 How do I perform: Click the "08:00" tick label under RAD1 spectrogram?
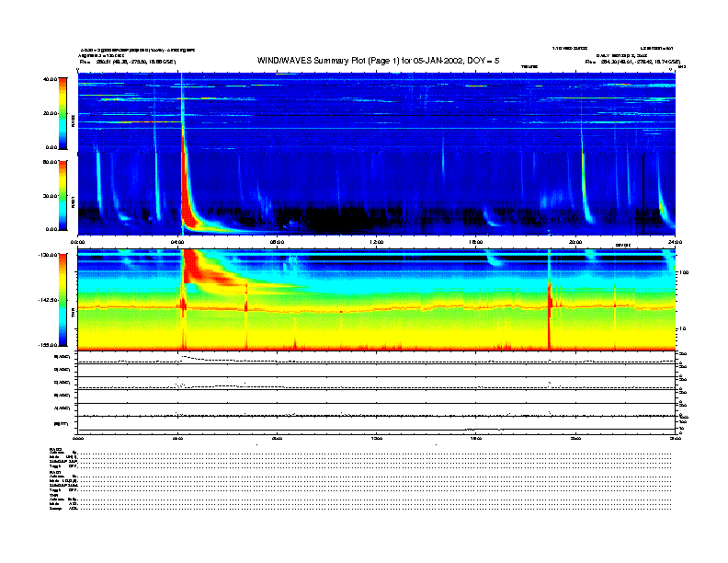[277, 242]
